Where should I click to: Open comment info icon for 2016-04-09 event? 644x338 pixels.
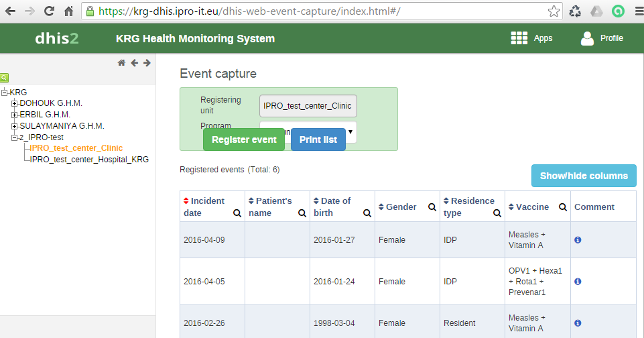click(x=578, y=239)
